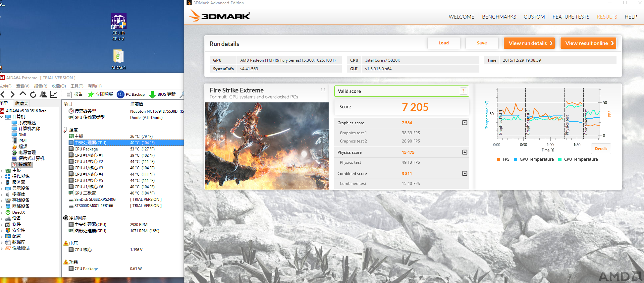Click the Details button under the chart
This screenshot has width=644, height=283.
point(601,149)
